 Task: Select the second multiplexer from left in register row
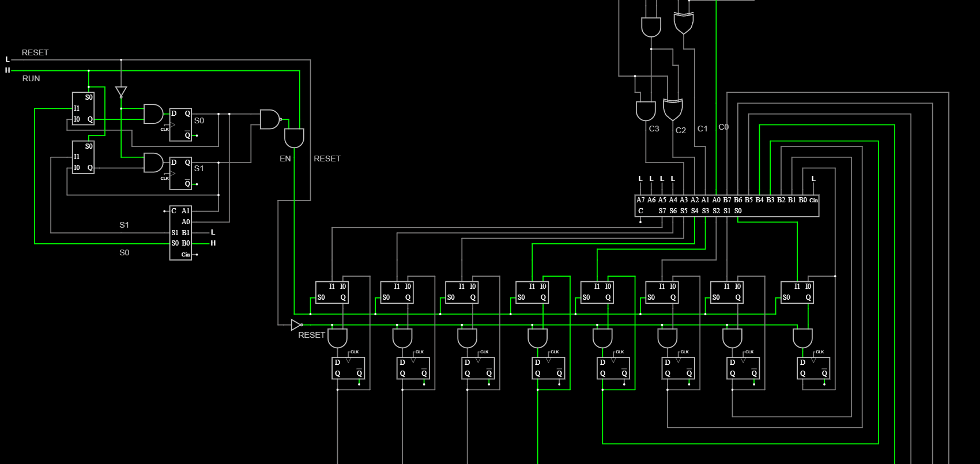[397, 292]
